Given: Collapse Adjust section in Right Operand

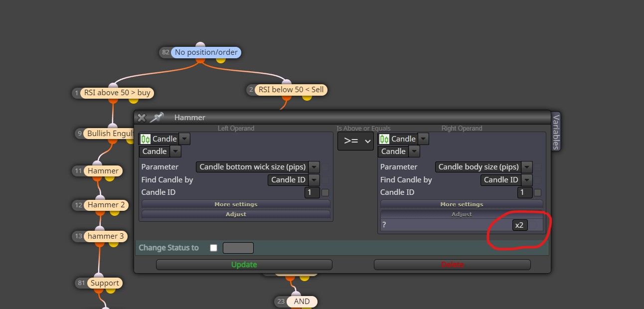Looking at the screenshot, I should coord(462,214).
